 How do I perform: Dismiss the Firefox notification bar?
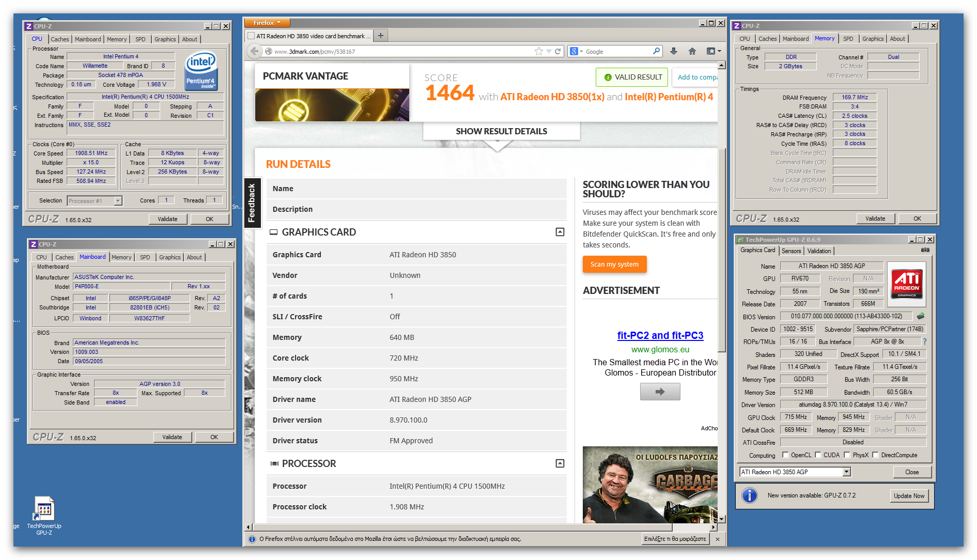click(x=717, y=539)
